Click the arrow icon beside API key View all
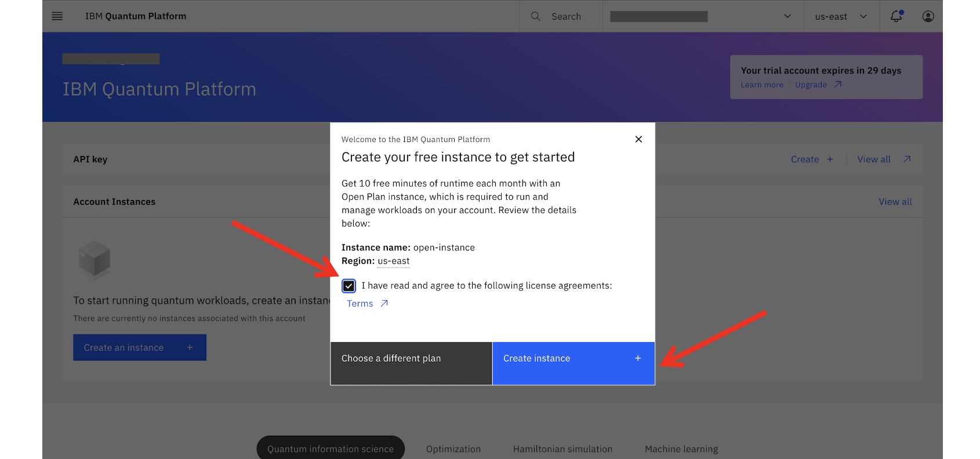This screenshot has height=459, width=980. point(907,159)
